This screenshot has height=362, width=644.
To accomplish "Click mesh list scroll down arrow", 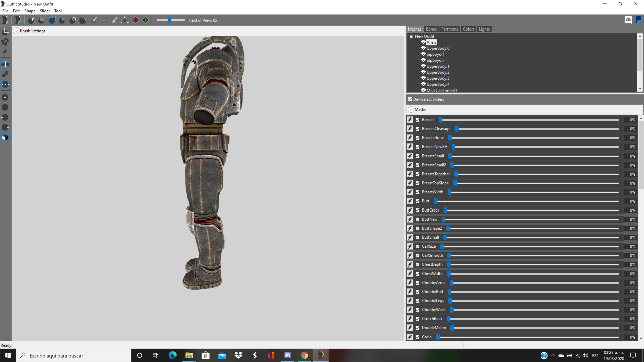I will (x=640, y=89).
